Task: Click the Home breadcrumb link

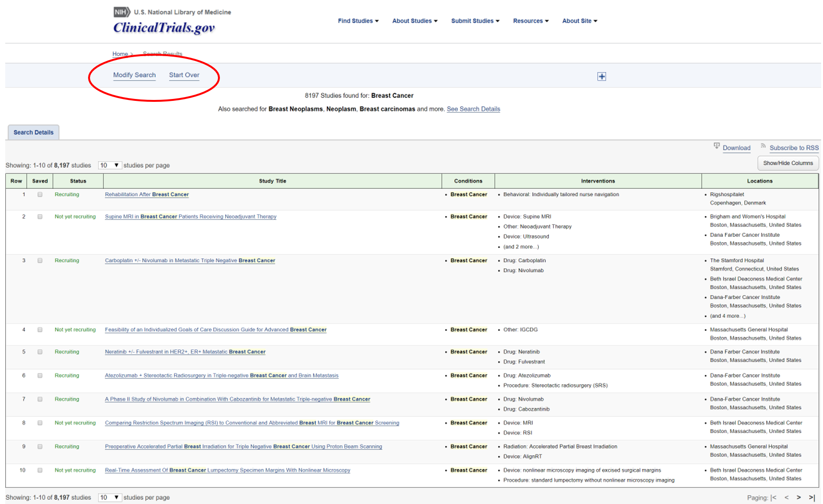Action: pyautogui.click(x=120, y=54)
